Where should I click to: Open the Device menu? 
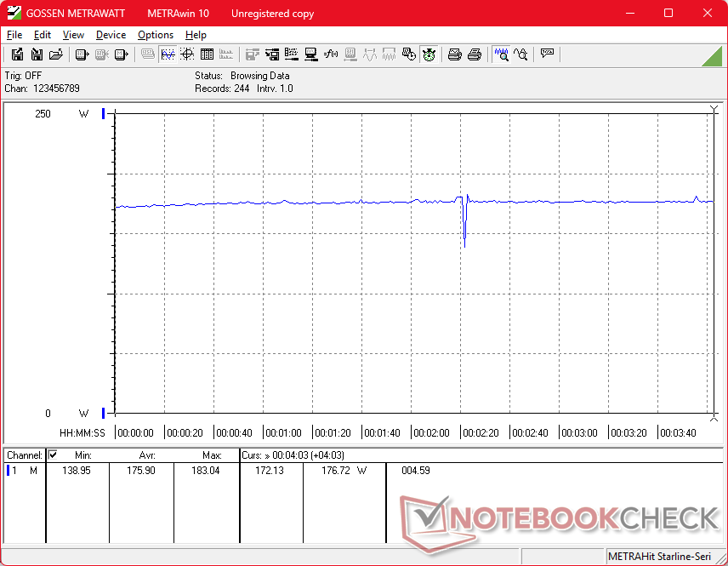(x=111, y=35)
